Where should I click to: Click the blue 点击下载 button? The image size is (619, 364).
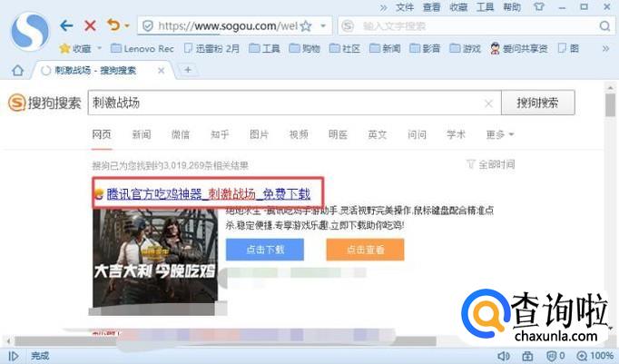pyautogui.click(x=265, y=250)
